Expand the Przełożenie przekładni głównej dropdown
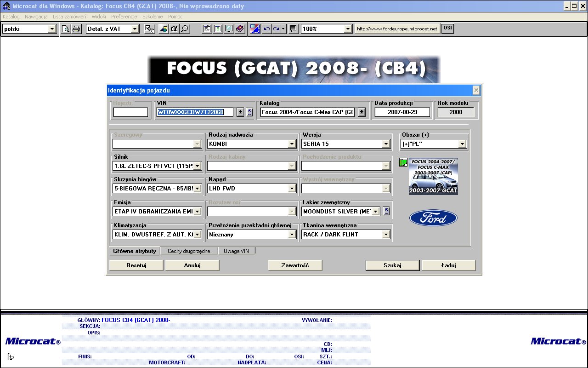 coord(292,235)
